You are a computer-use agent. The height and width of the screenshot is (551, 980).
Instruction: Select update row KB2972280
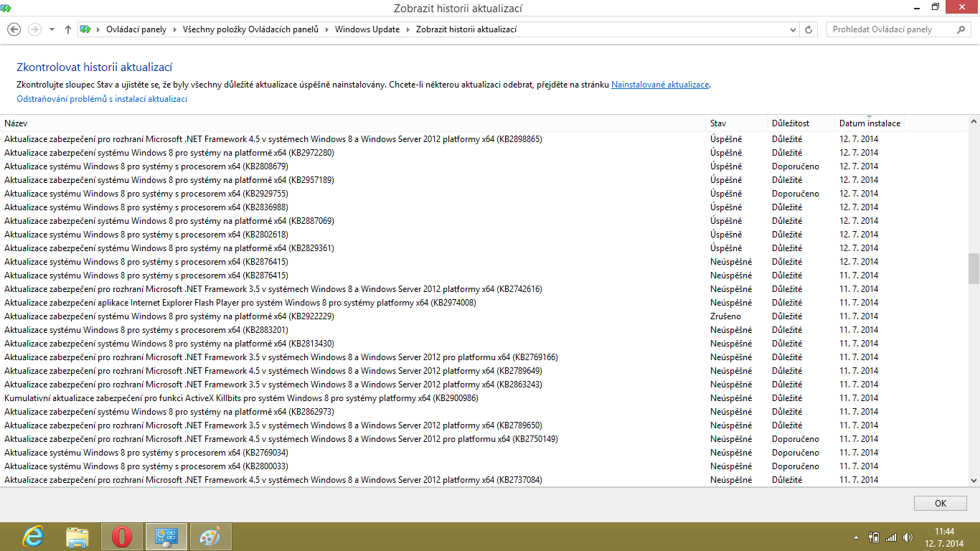[x=484, y=153]
